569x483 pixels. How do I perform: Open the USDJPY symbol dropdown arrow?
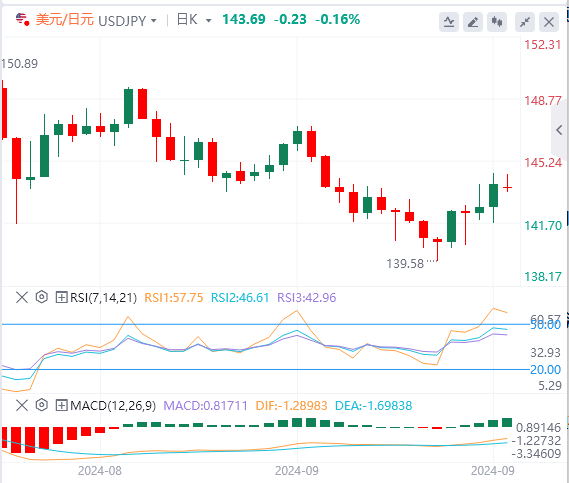[154, 21]
